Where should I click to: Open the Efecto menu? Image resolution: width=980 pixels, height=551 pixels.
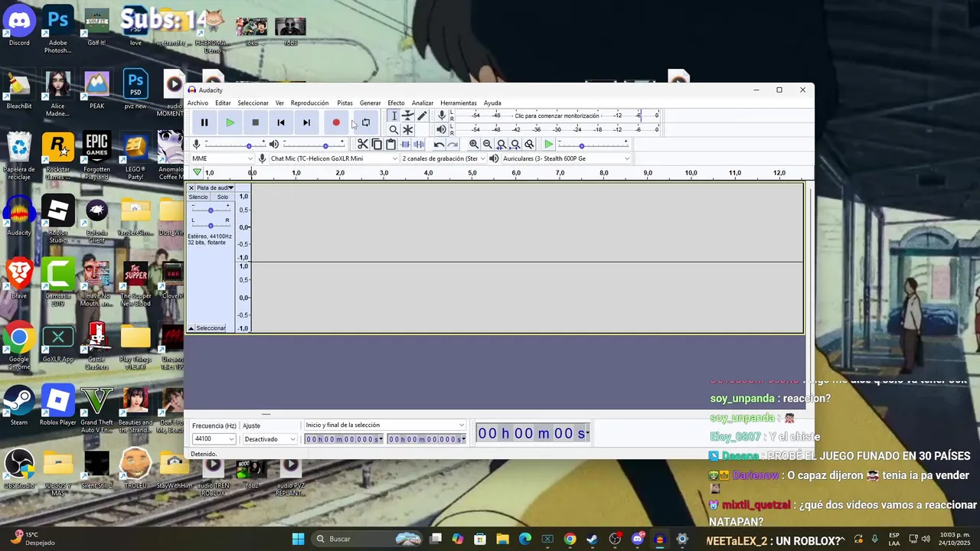396,103
